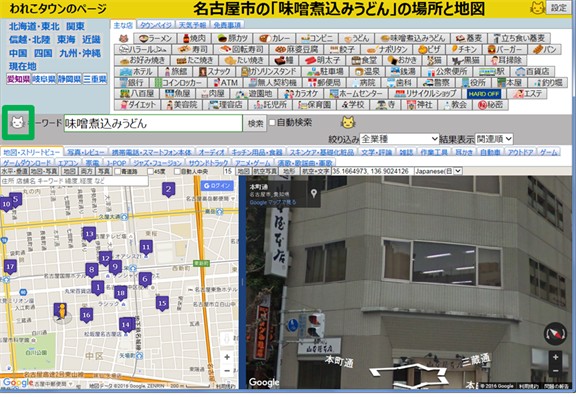The width and height of the screenshot is (576, 397).
Task: Enable the 自動検索 checkbox
Action: point(272,123)
